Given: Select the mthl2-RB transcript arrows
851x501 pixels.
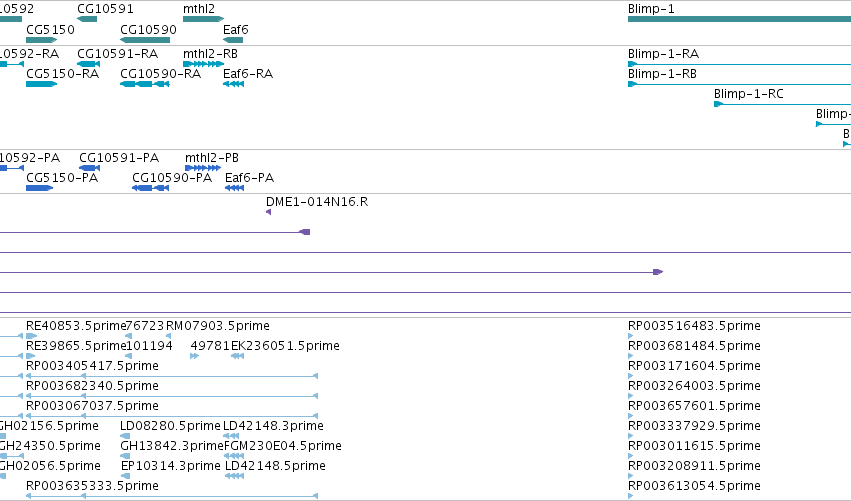Looking at the screenshot, I should pyautogui.click(x=204, y=64).
